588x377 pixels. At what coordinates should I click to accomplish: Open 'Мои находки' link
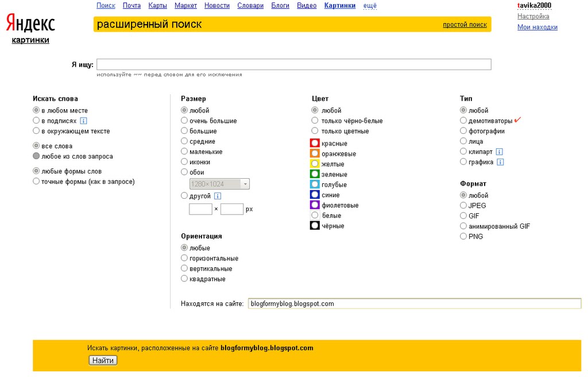pyautogui.click(x=537, y=27)
